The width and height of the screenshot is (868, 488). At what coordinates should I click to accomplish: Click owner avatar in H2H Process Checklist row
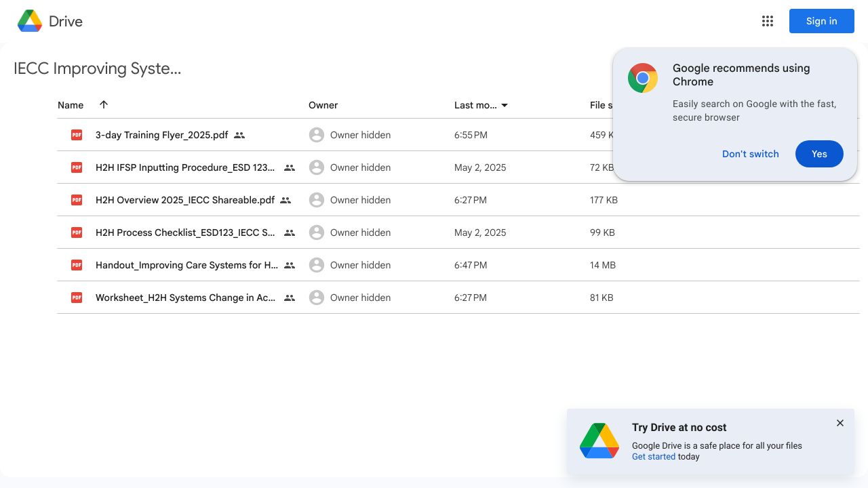(316, 232)
